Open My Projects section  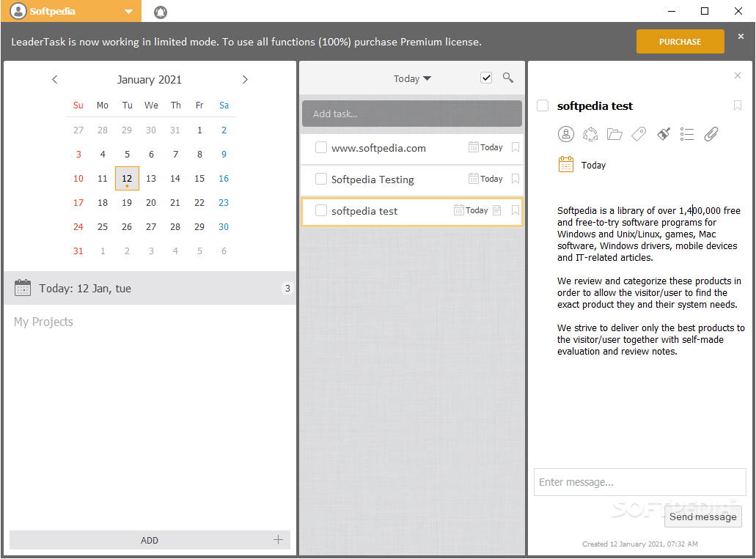click(x=43, y=322)
